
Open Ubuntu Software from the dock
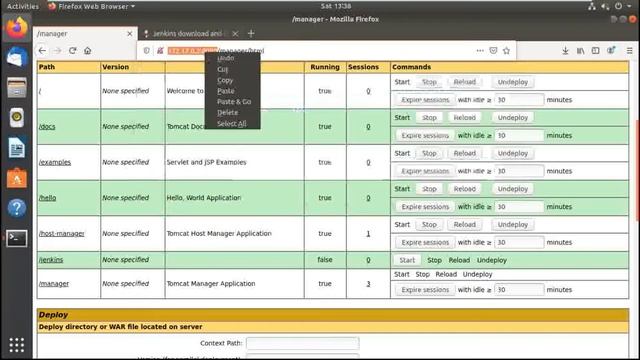click(17, 178)
